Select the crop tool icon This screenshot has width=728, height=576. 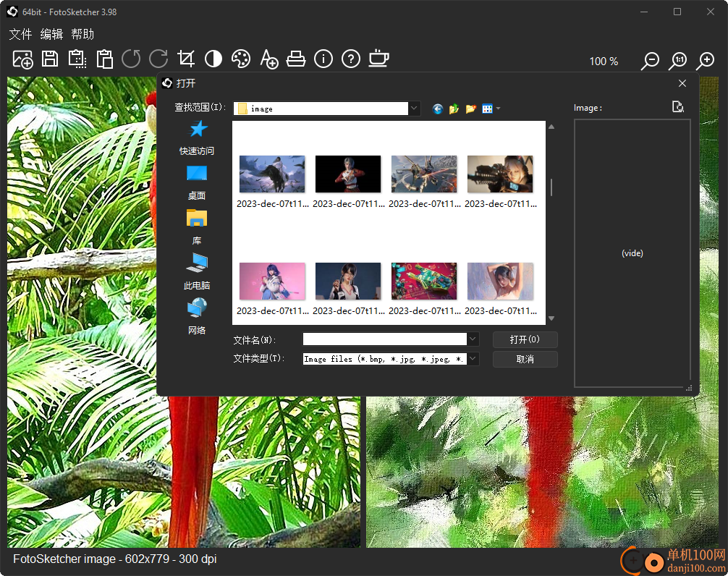point(186,59)
